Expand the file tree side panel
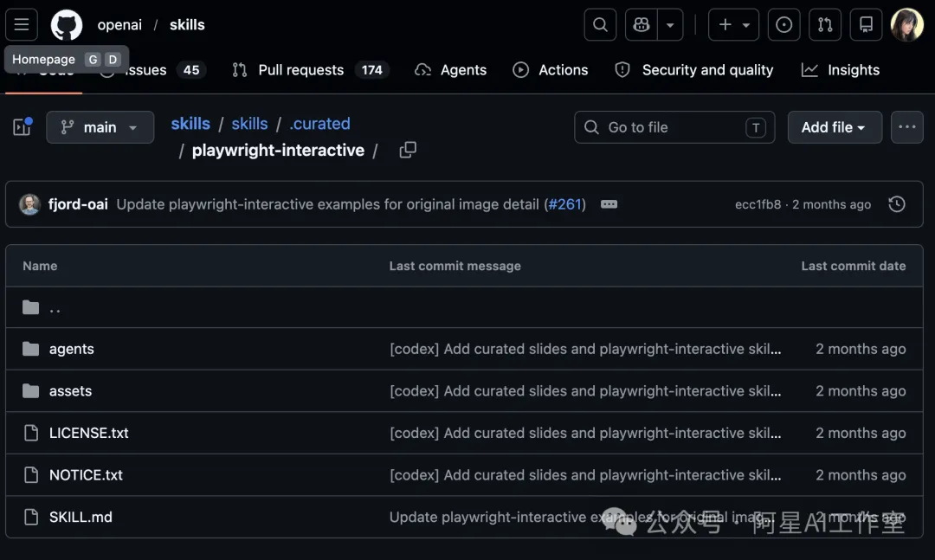This screenshot has width=935, height=560. coord(22,127)
